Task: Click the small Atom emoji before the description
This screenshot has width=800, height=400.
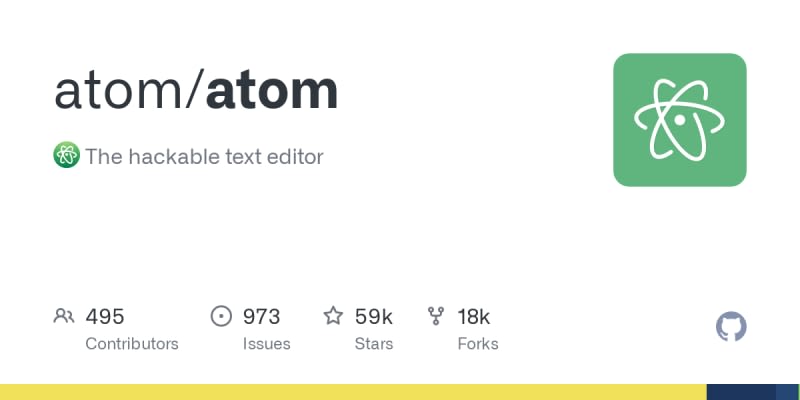Action: pyautogui.click(x=66, y=156)
